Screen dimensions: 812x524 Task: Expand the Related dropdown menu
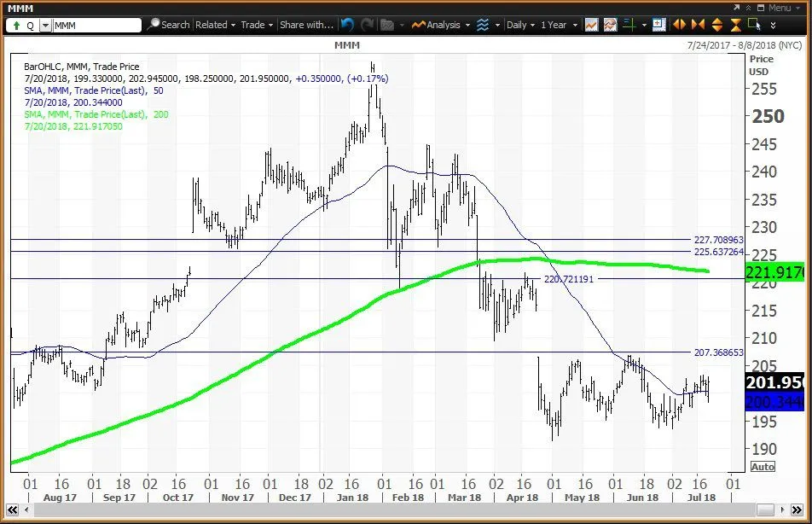pyautogui.click(x=216, y=25)
